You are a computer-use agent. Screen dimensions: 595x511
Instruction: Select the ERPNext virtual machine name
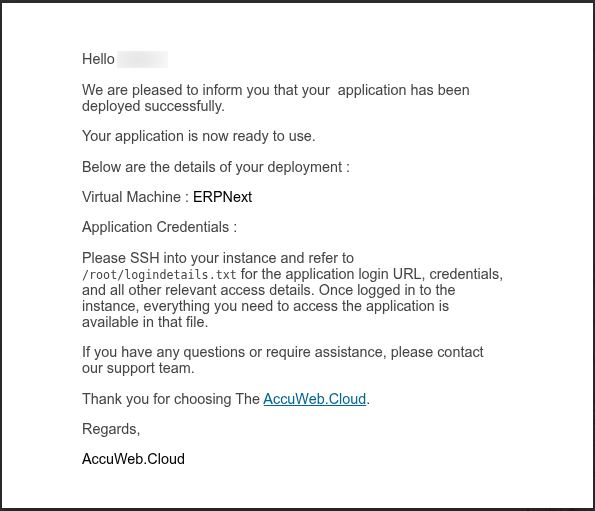point(222,197)
